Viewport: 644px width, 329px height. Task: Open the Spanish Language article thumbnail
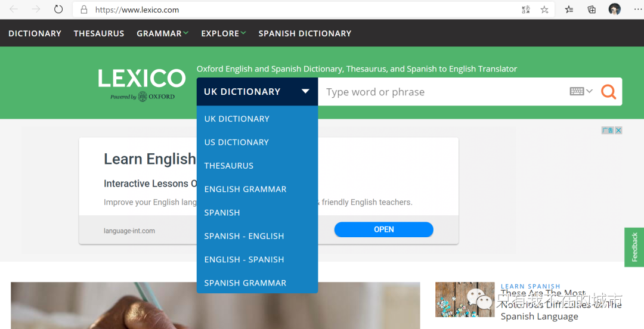[465, 299]
